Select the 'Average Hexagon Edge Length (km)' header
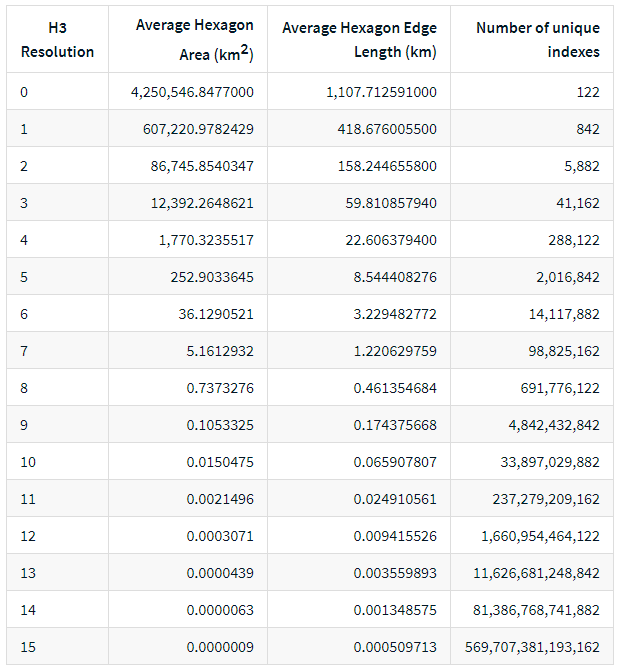The image size is (619, 668). [x=359, y=40]
